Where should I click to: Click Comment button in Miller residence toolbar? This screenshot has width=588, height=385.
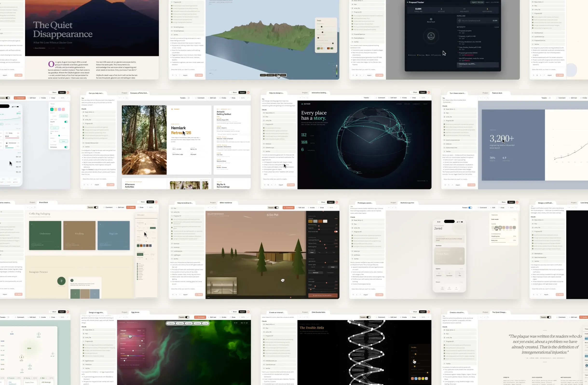pos(288,207)
